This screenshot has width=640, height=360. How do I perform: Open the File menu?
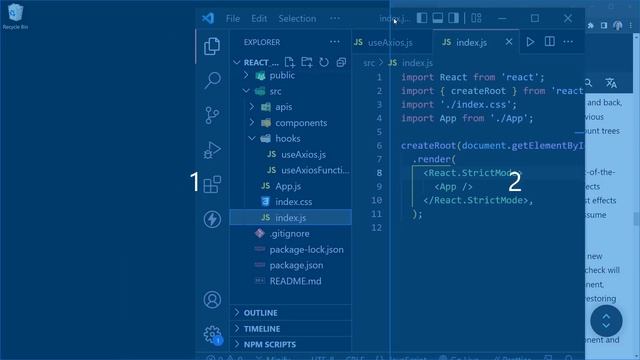point(233,18)
